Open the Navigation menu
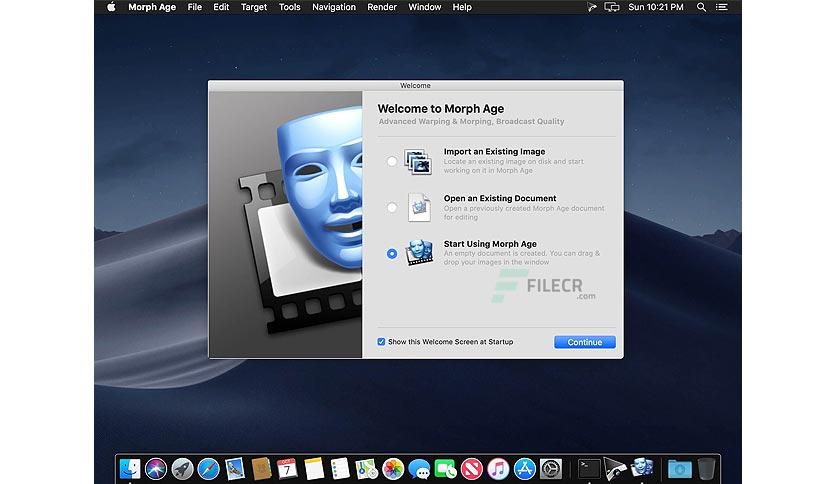Viewport: 836px width, 484px height. pyautogui.click(x=334, y=7)
